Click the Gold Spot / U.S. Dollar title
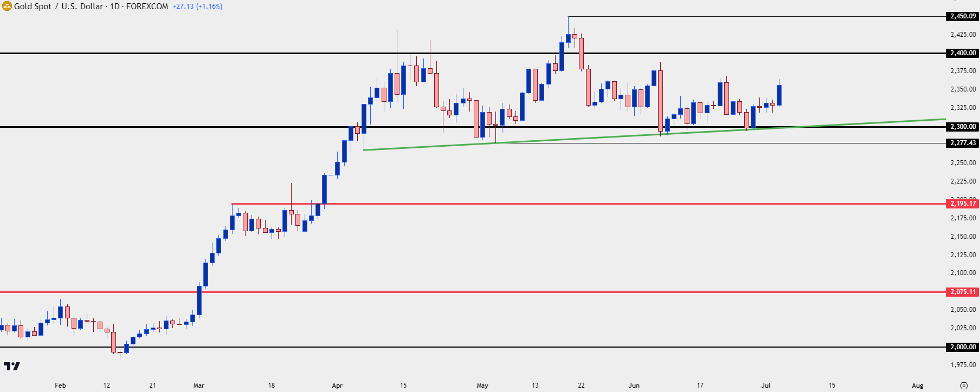Viewport: 980px width, 392px height. (59, 6)
